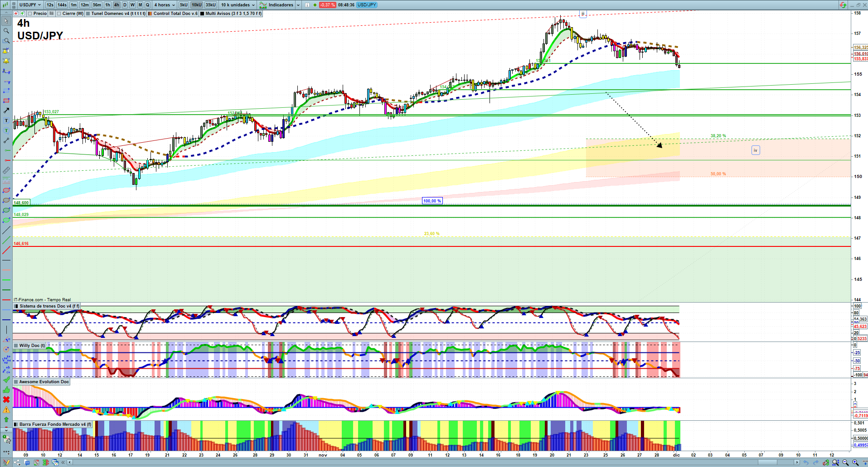Expand the Indicadores dropdown arrow
This screenshot has width=868, height=467.
(298, 5)
